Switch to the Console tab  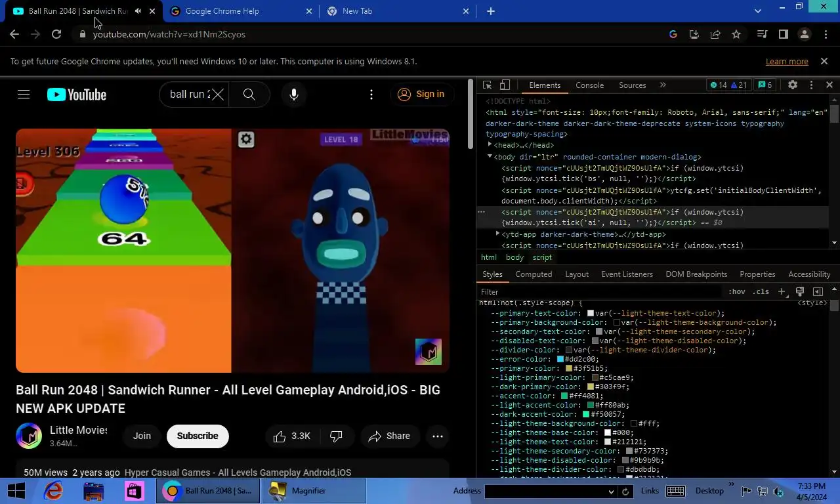pyautogui.click(x=590, y=85)
